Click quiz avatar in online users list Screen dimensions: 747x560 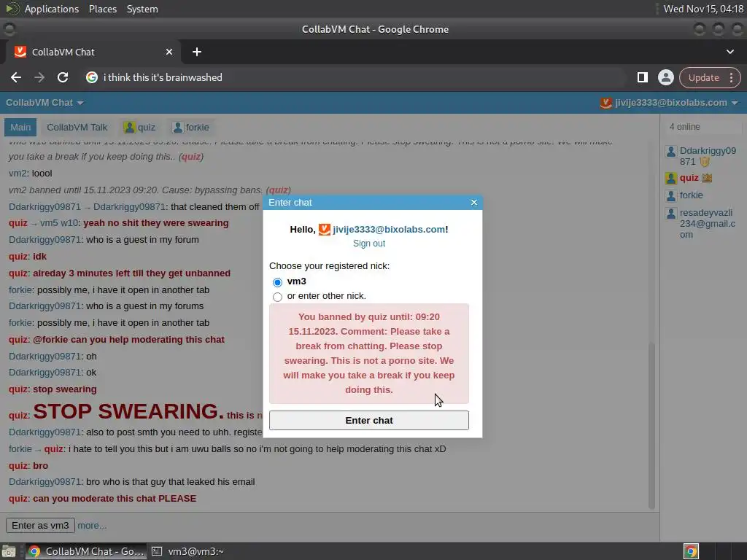(x=671, y=179)
